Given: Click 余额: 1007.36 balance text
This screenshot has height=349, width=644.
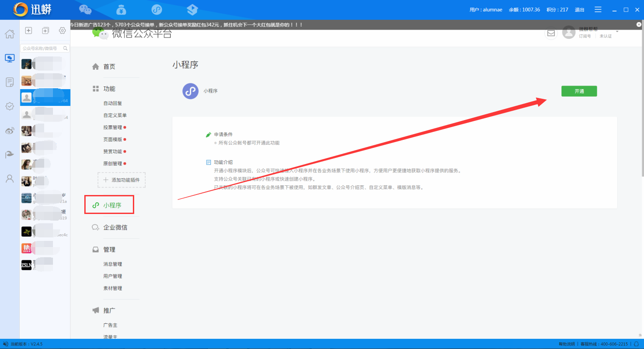Looking at the screenshot, I should click(524, 10).
